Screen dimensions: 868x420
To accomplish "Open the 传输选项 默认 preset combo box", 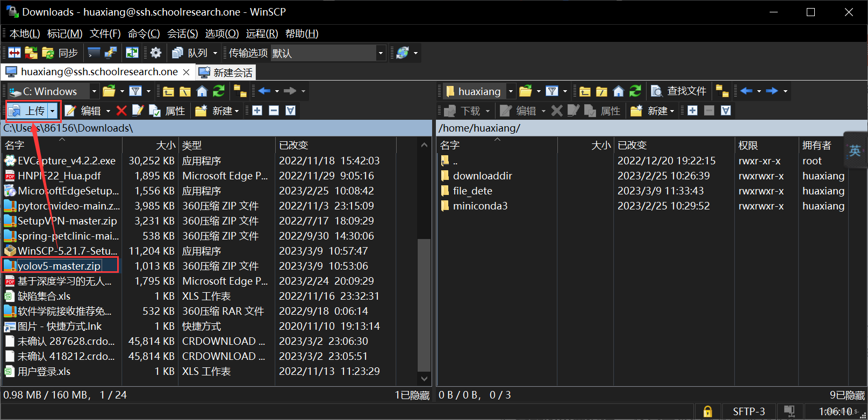I will (328, 53).
